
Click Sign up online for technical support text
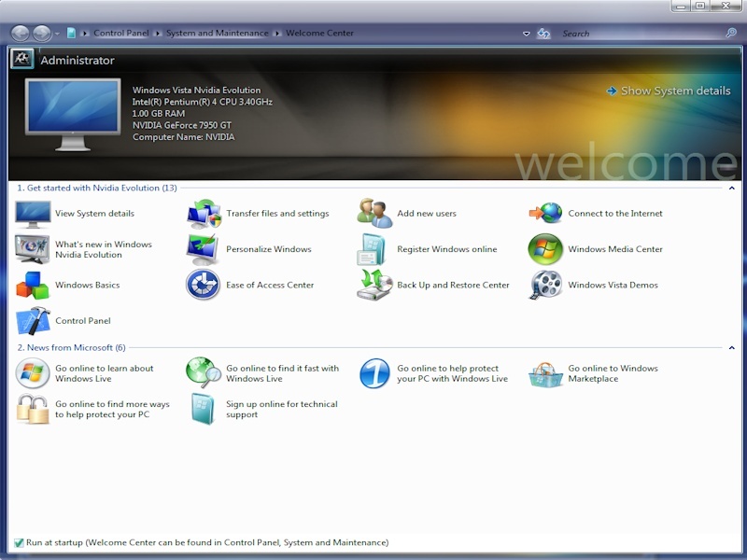click(282, 409)
